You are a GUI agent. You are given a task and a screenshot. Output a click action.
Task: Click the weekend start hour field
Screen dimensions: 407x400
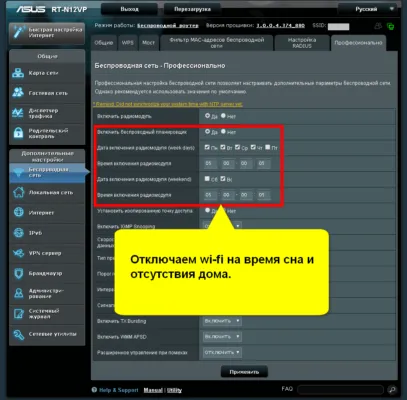(x=209, y=195)
